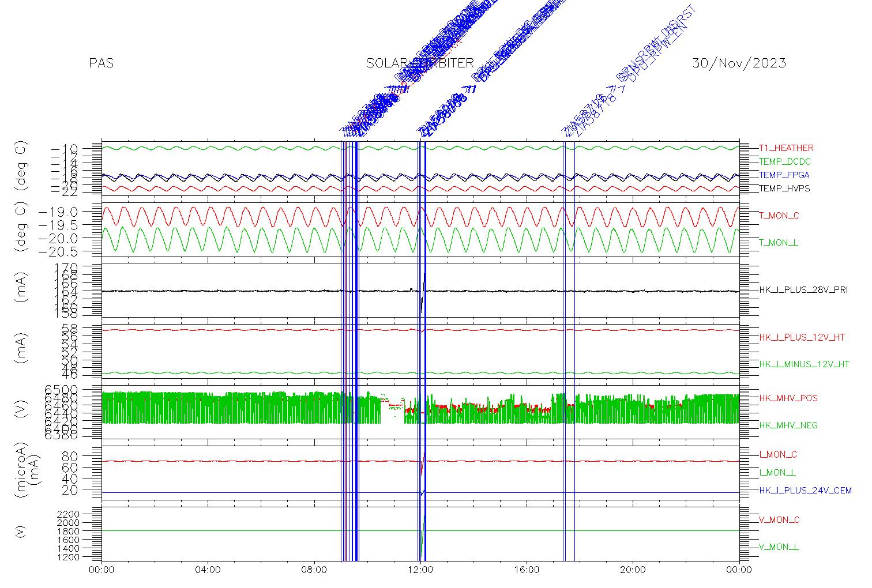This screenshot has height=588, width=872.
Task: Select the V_MON_L legend label
Action: [x=779, y=547]
